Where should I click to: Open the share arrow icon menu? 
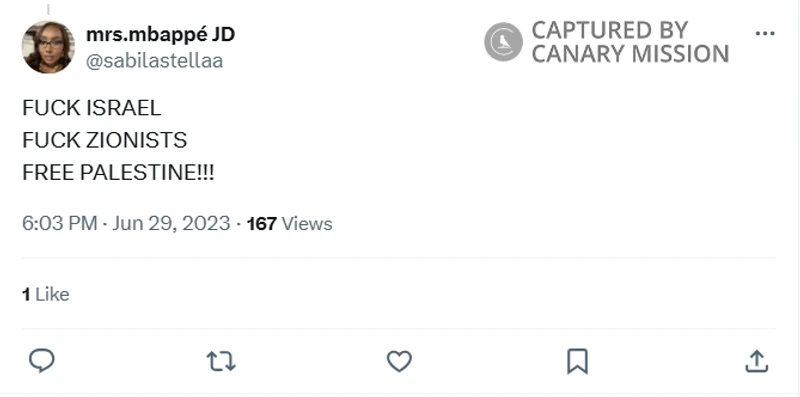(x=757, y=361)
